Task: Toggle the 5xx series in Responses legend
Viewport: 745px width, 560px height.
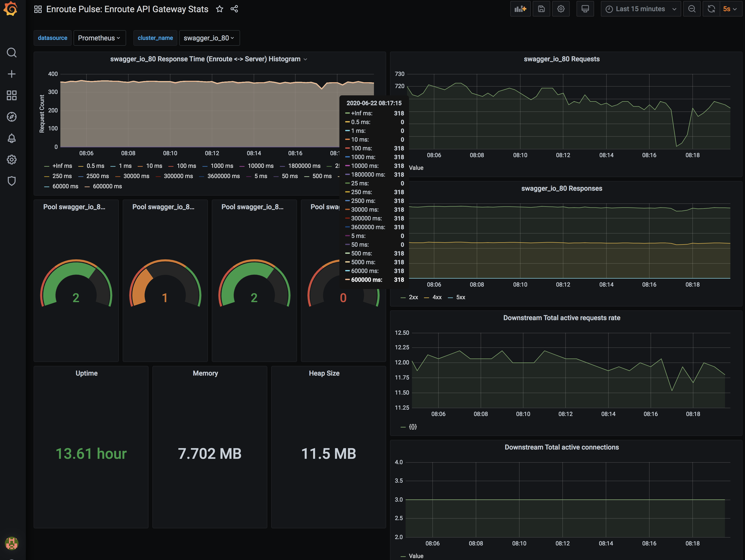Action: 460,297
